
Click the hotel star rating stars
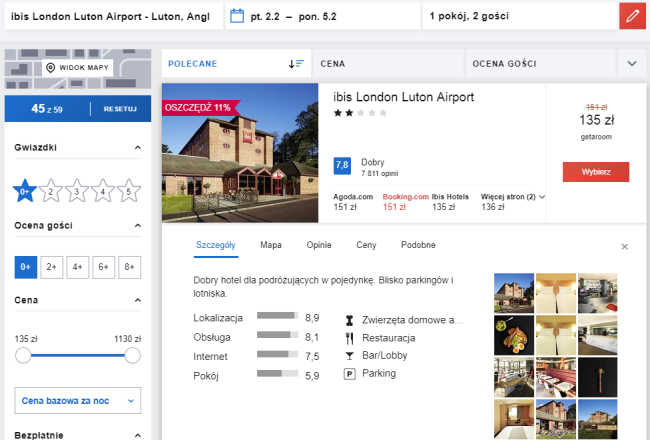click(x=360, y=113)
